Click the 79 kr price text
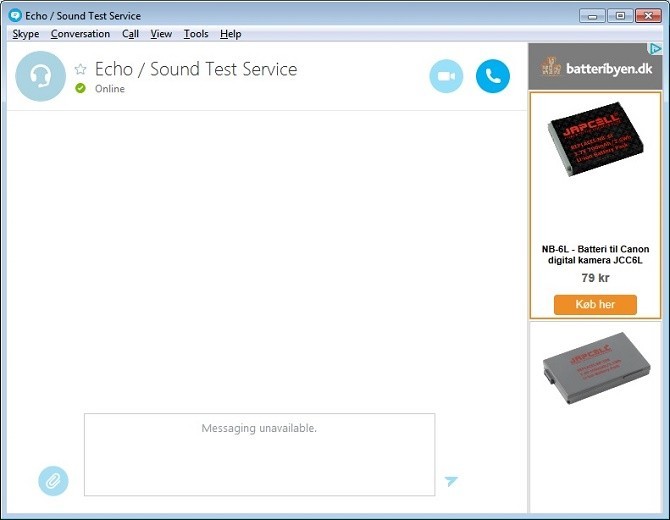The height and width of the screenshot is (520, 670). pos(595,278)
